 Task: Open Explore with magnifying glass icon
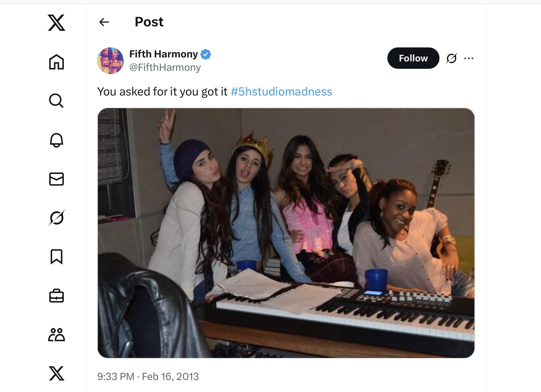56,101
